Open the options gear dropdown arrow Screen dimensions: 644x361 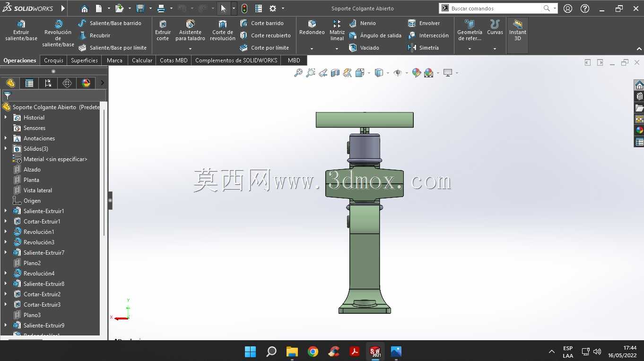(283, 9)
